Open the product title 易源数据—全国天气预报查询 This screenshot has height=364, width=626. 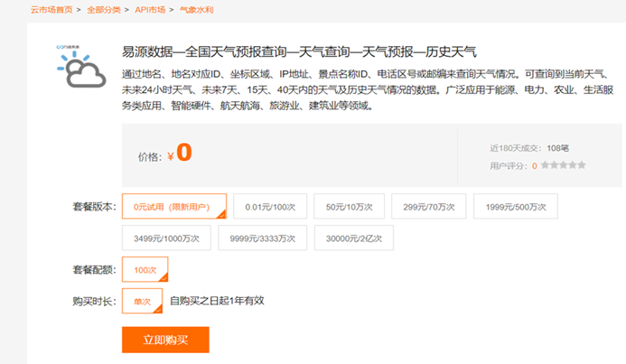(x=299, y=51)
